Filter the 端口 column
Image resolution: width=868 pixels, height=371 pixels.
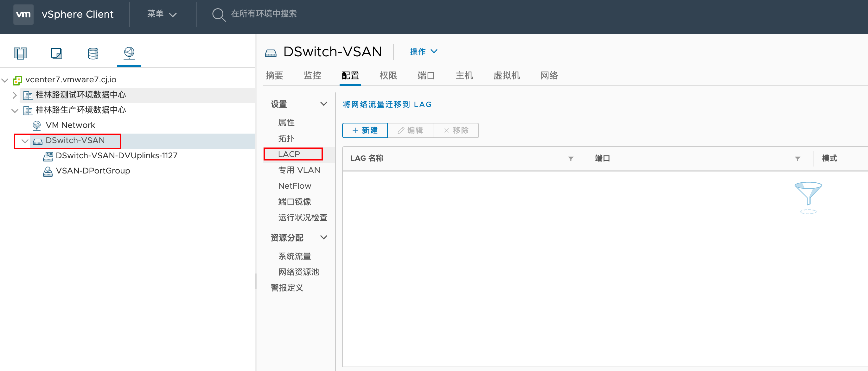coord(797,159)
